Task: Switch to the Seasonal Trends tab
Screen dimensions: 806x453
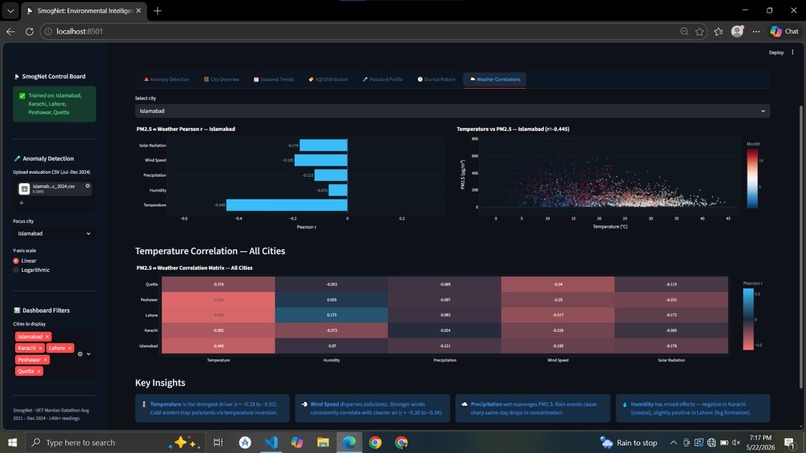Action: coord(274,80)
